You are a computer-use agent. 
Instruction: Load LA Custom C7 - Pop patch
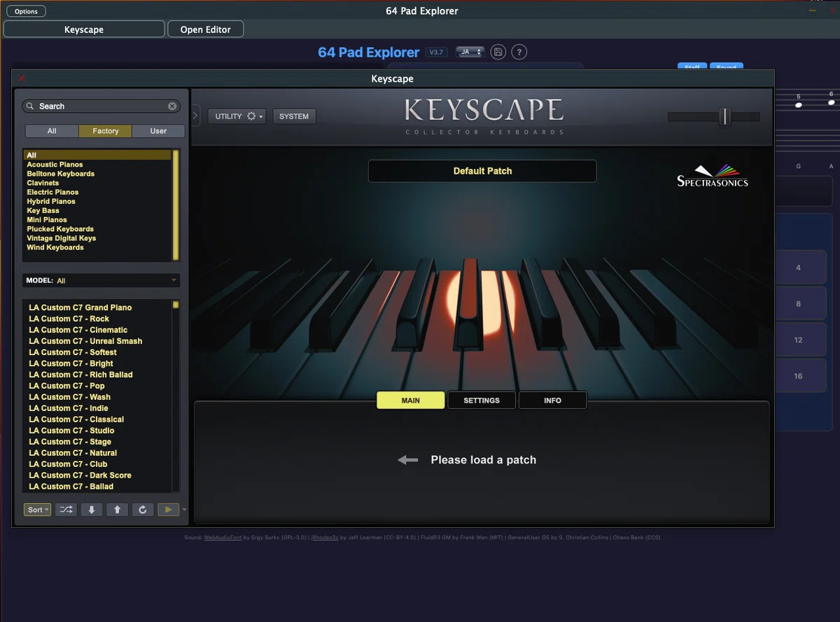(67, 386)
